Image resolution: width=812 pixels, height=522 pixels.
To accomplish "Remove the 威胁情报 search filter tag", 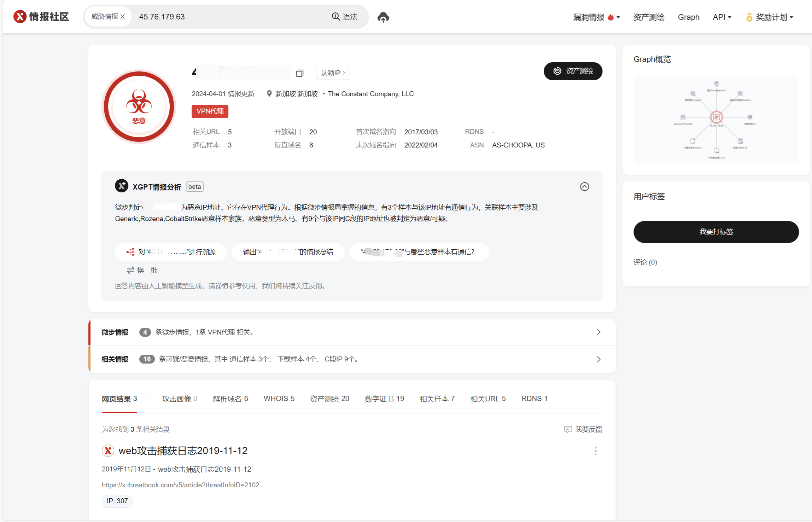I will (x=123, y=16).
